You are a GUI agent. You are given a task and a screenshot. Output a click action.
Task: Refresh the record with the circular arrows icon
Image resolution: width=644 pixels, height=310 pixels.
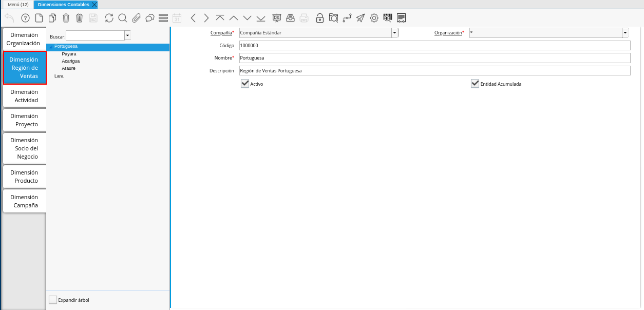(x=109, y=18)
